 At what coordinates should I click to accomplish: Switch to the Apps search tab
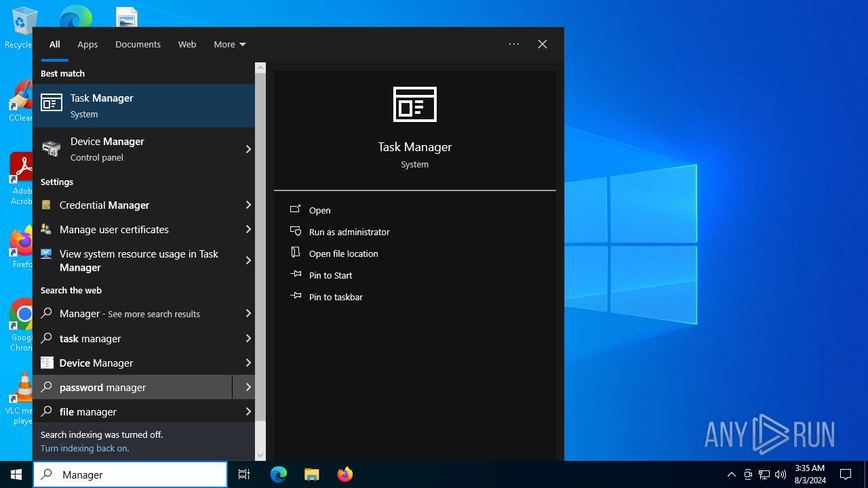pos(87,44)
